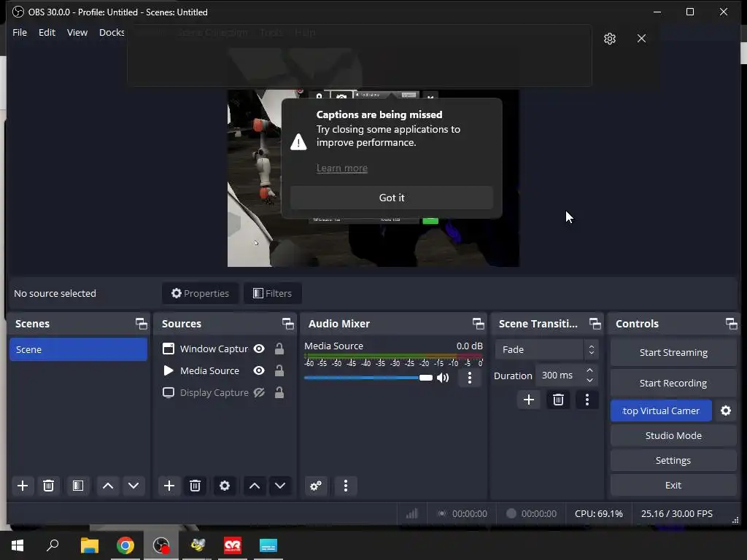Click OBS Studio icon in taskbar

(x=161, y=545)
